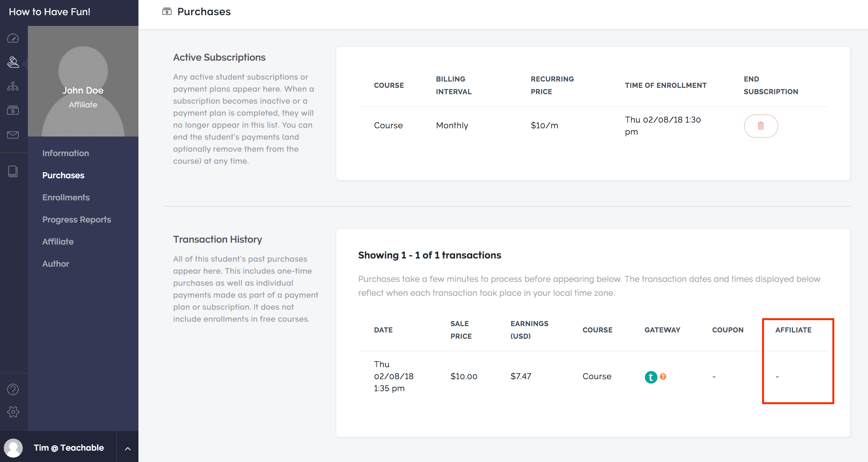
Task: Select the Users icon in sidebar
Action: [13, 62]
